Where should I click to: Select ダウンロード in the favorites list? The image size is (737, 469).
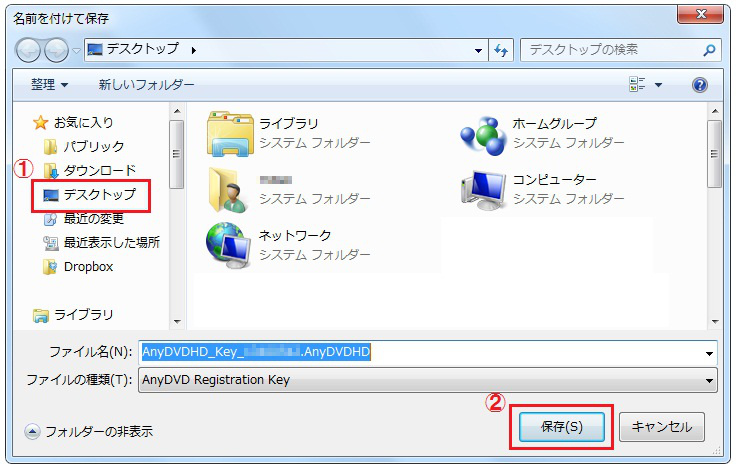tap(100, 171)
